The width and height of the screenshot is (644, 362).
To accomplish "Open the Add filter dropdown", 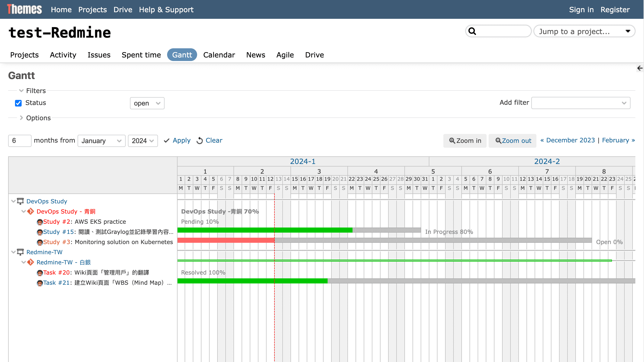I will (580, 103).
